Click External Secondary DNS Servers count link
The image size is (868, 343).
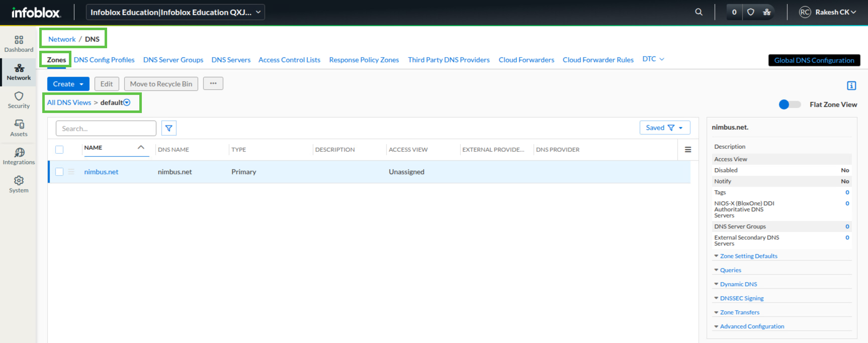pos(847,238)
